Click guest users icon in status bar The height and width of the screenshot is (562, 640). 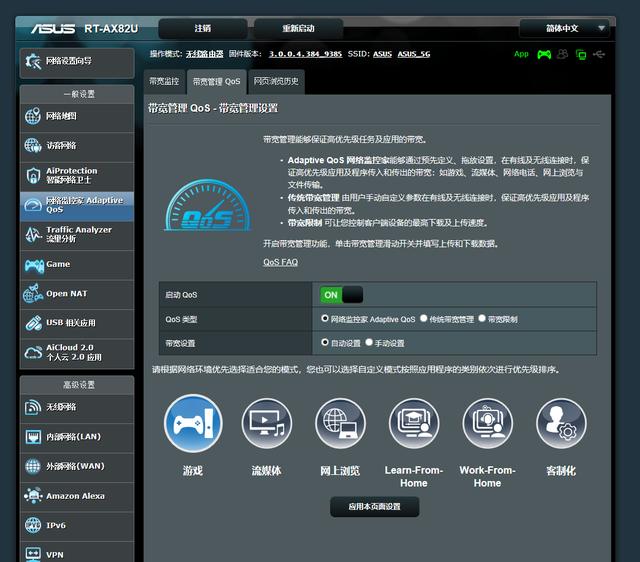[562, 54]
